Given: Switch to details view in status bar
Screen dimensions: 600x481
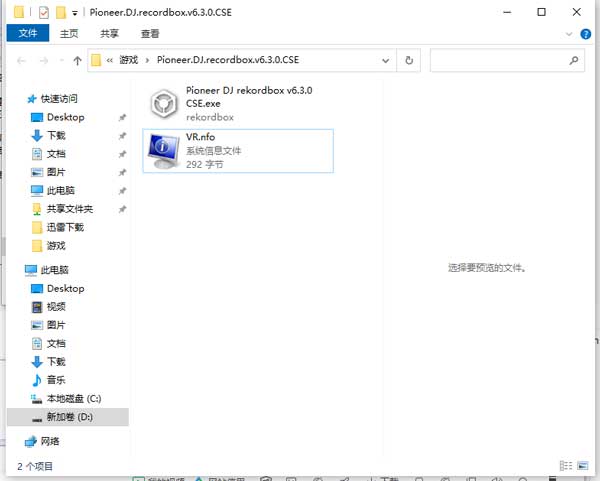Looking at the screenshot, I should coord(566,466).
